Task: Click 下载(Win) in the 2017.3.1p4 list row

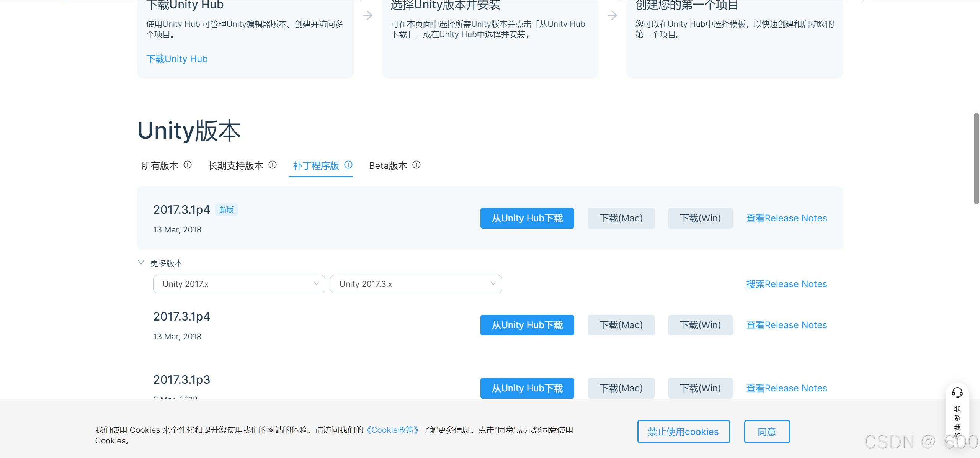Action: 701,325
